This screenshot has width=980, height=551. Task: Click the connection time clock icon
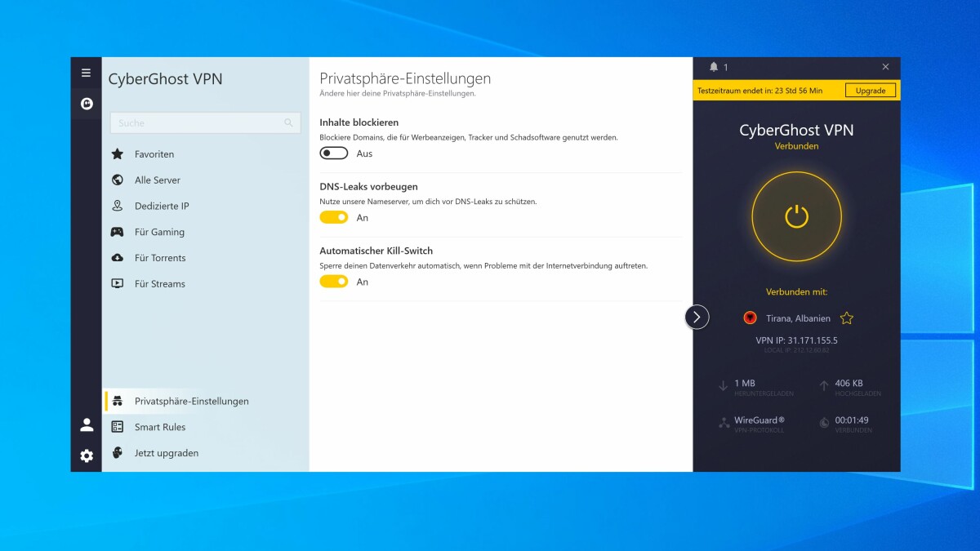click(x=824, y=423)
